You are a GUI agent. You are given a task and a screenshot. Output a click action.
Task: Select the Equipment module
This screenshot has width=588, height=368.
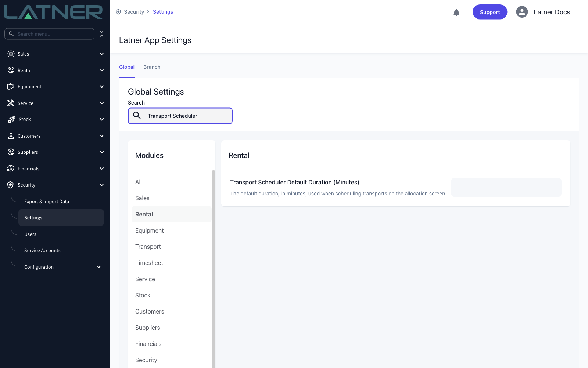point(171,230)
